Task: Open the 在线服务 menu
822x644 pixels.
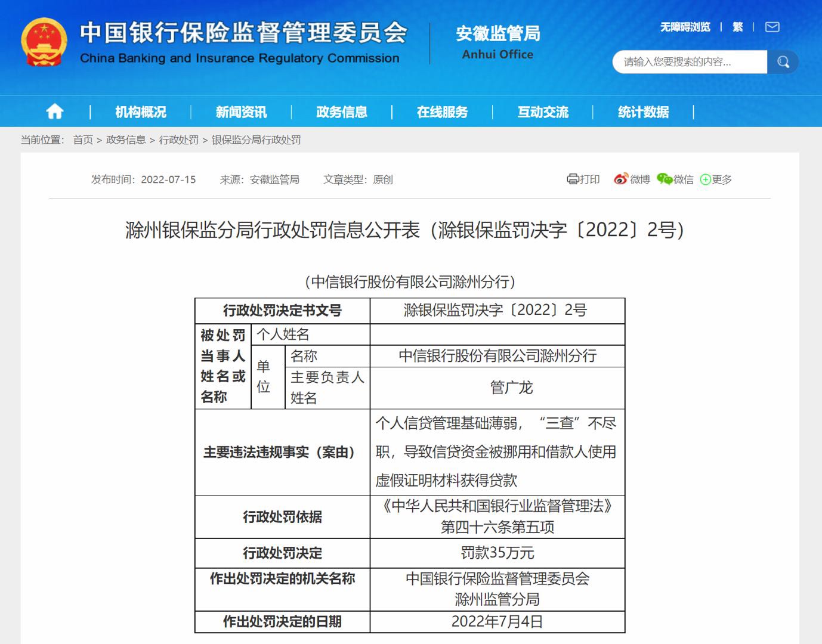Action: 442,112
